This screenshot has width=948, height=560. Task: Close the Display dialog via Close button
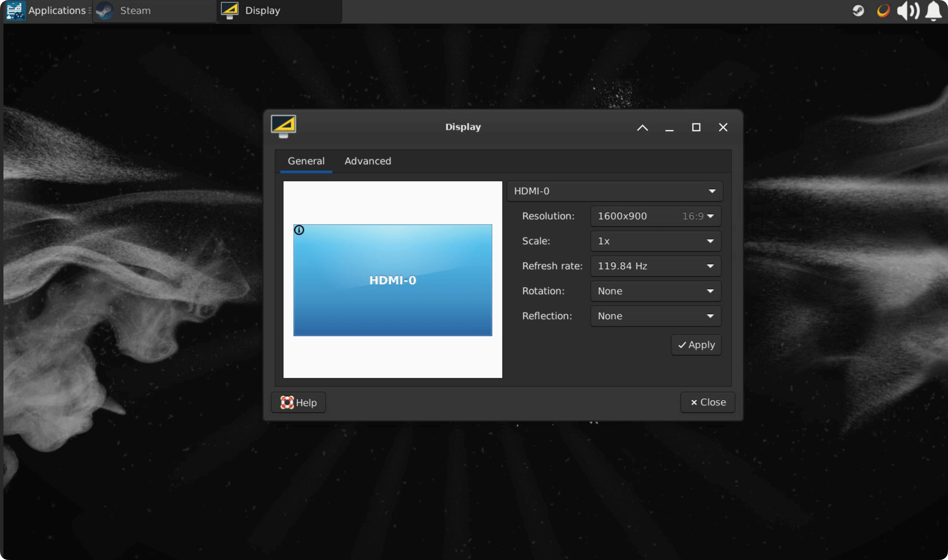pos(707,402)
